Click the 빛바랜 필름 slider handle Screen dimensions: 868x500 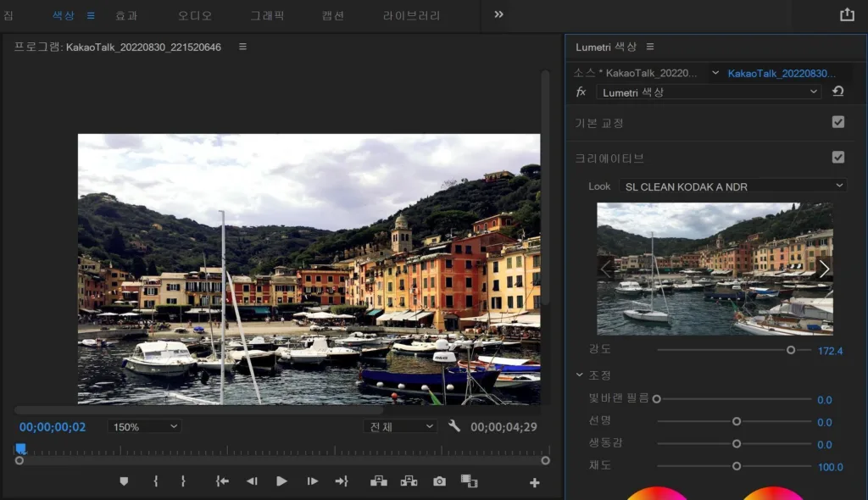pyautogui.click(x=657, y=398)
